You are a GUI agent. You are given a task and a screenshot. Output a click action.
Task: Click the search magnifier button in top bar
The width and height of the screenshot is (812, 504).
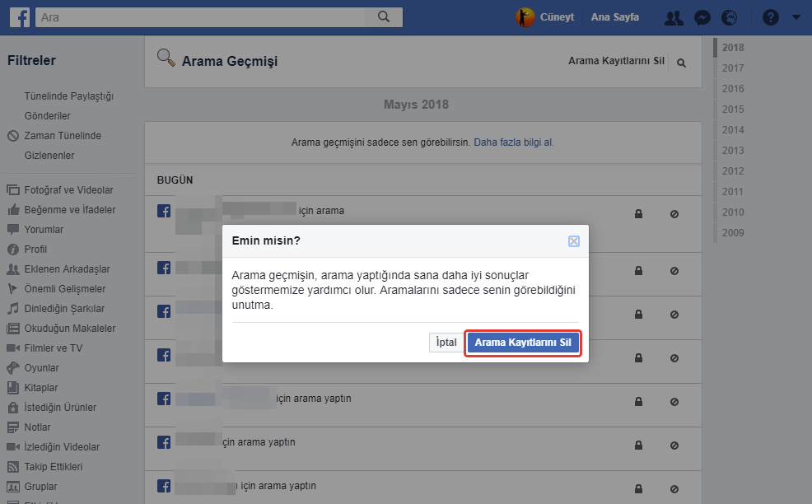click(383, 16)
